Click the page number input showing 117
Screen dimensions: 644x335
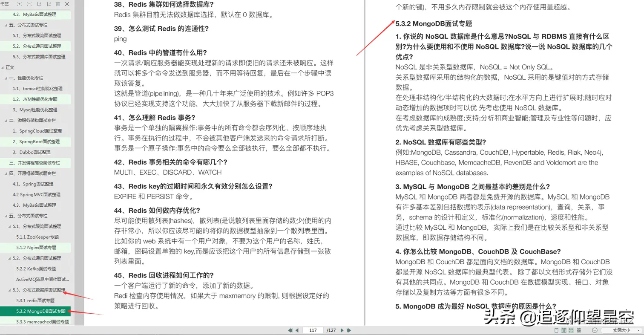click(x=313, y=330)
